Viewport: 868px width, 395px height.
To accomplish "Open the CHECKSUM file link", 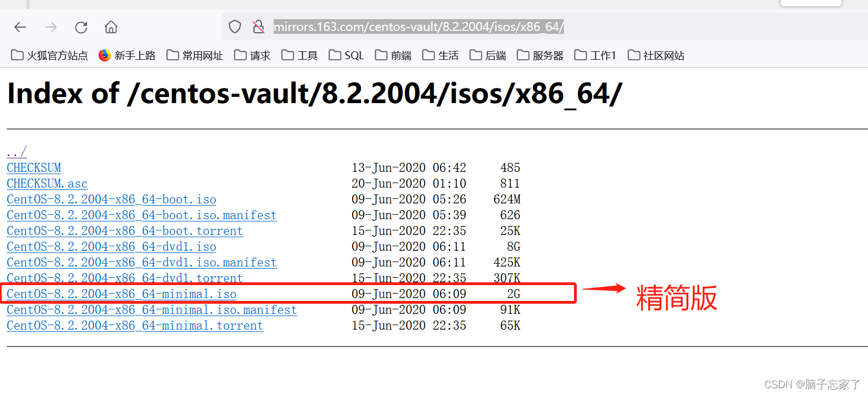I will click(34, 168).
